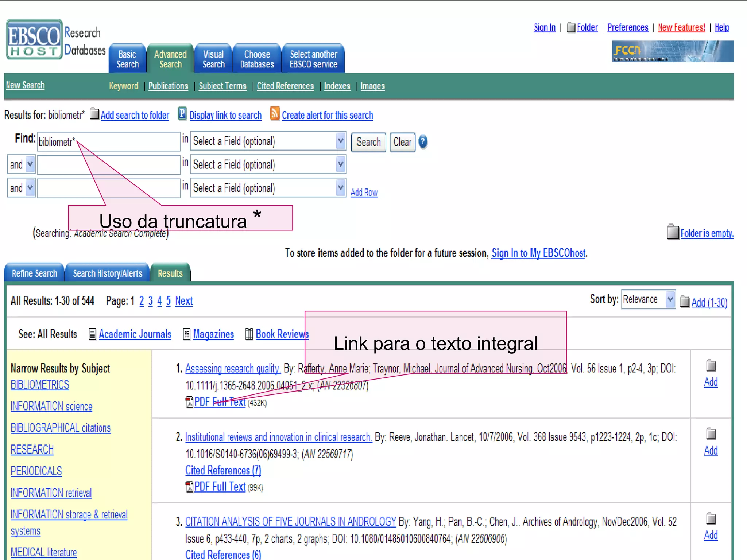Click the folder icon beside Add search to folder
Viewport: 747px width, 560px height.
point(94,114)
